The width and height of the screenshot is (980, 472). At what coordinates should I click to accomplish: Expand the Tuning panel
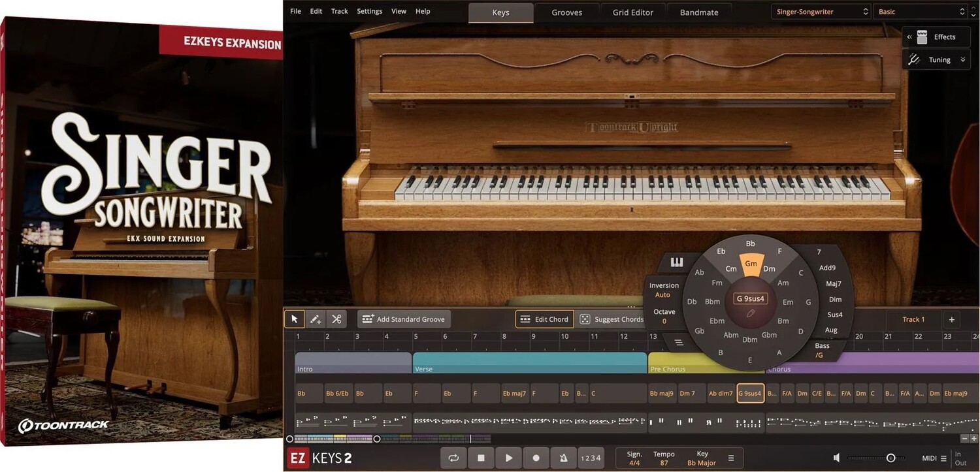tap(962, 59)
